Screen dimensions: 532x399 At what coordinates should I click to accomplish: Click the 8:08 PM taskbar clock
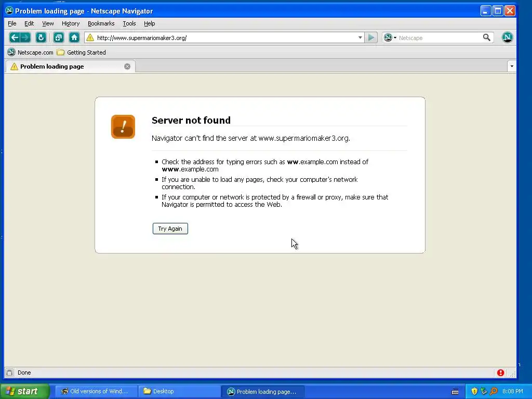(x=513, y=391)
